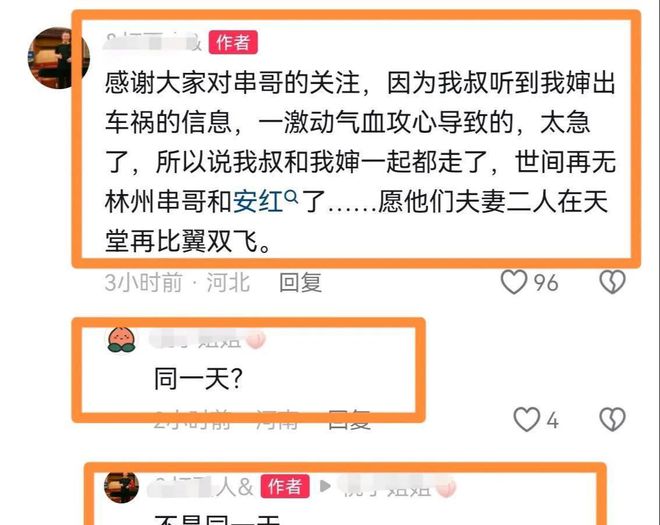Tap the author's long comment starting 感谢大家

360,162
